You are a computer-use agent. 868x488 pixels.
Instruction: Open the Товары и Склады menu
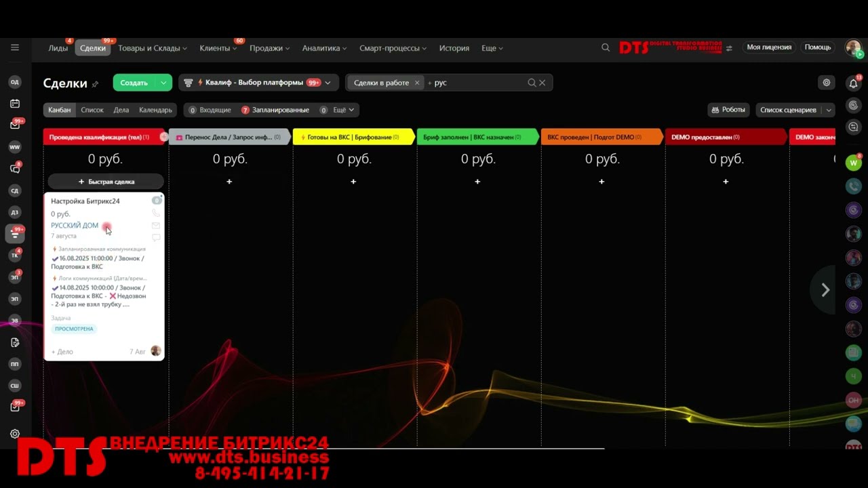(153, 48)
